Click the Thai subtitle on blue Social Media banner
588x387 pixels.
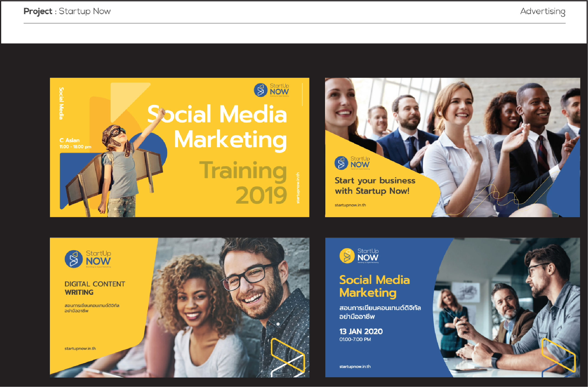coord(380,312)
